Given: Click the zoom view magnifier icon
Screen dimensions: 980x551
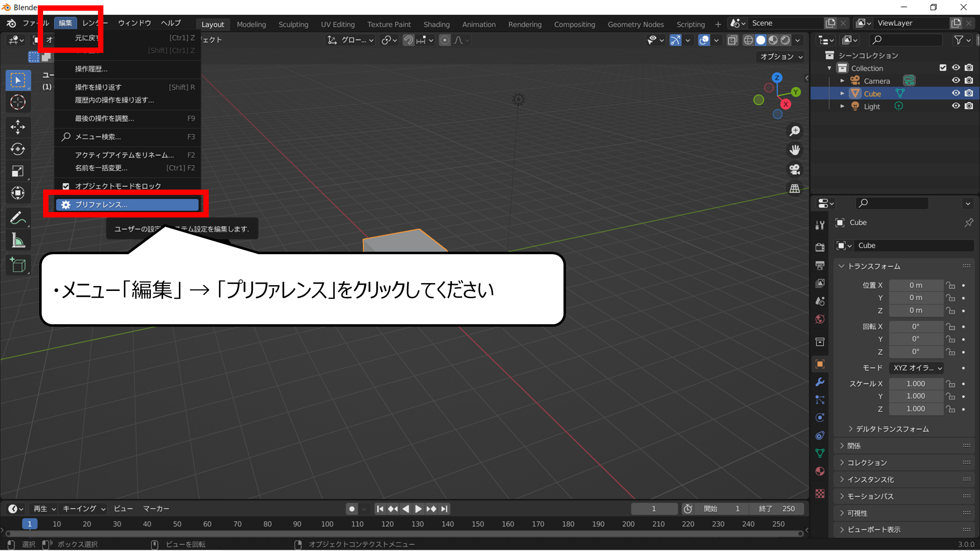Looking at the screenshot, I should 795,131.
